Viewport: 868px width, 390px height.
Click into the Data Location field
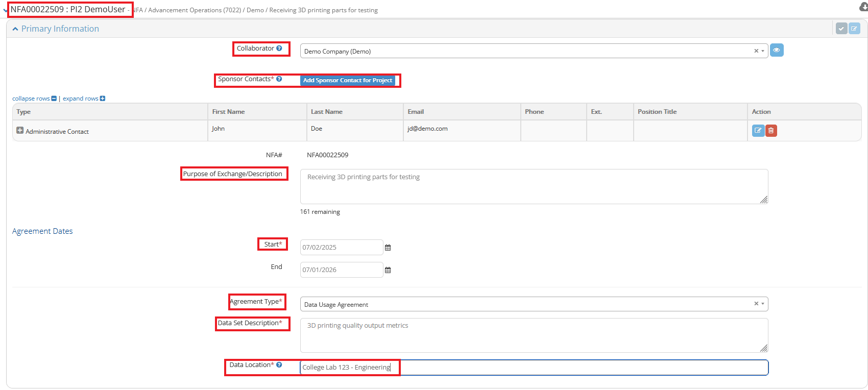click(x=562, y=368)
